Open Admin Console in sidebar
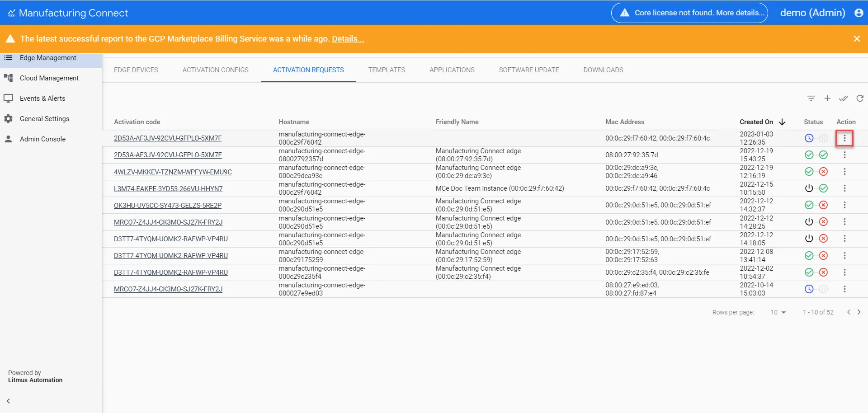 tap(51, 139)
